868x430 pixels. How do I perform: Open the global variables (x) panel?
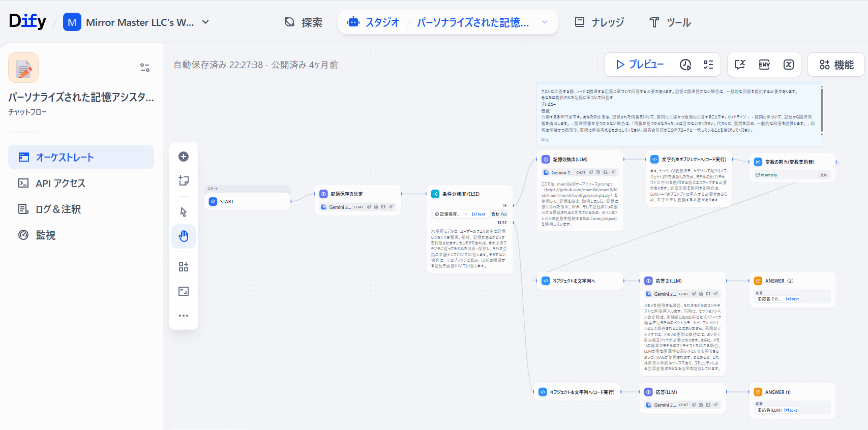pyautogui.click(x=789, y=65)
